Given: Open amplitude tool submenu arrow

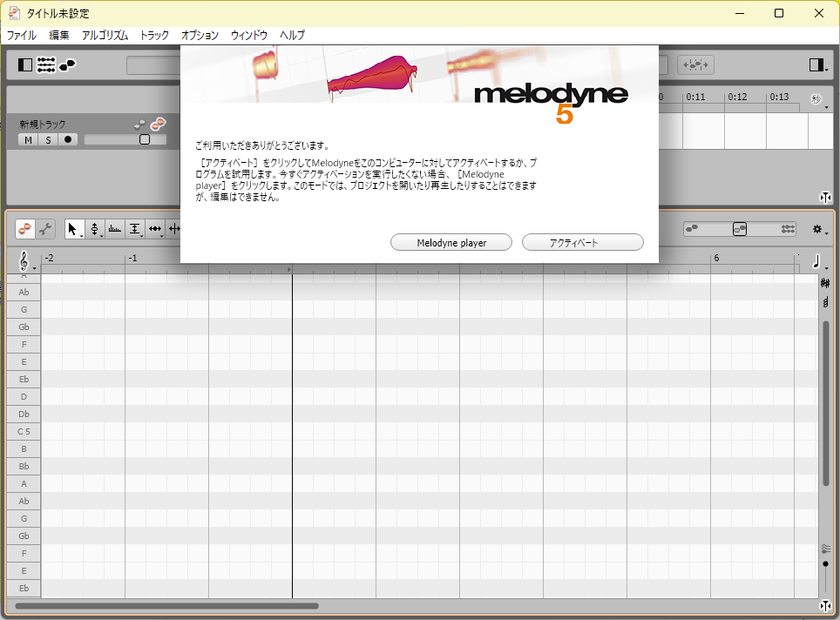Looking at the screenshot, I should (x=142, y=236).
